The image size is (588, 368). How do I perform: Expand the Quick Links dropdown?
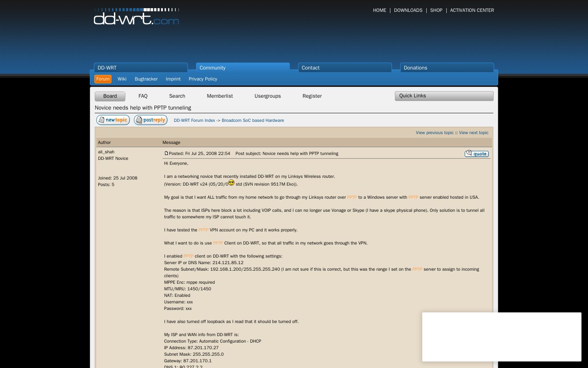tap(444, 96)
